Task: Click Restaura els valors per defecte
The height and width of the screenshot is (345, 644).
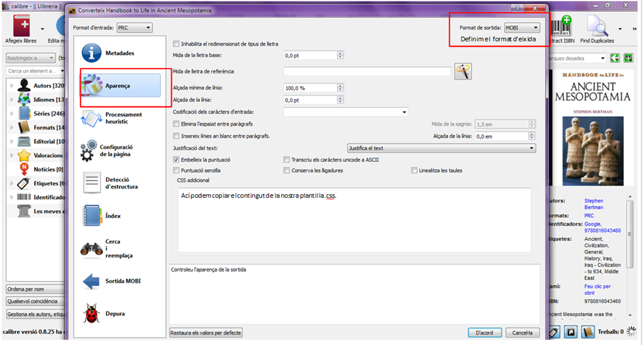Action: (x=206, y=332)
